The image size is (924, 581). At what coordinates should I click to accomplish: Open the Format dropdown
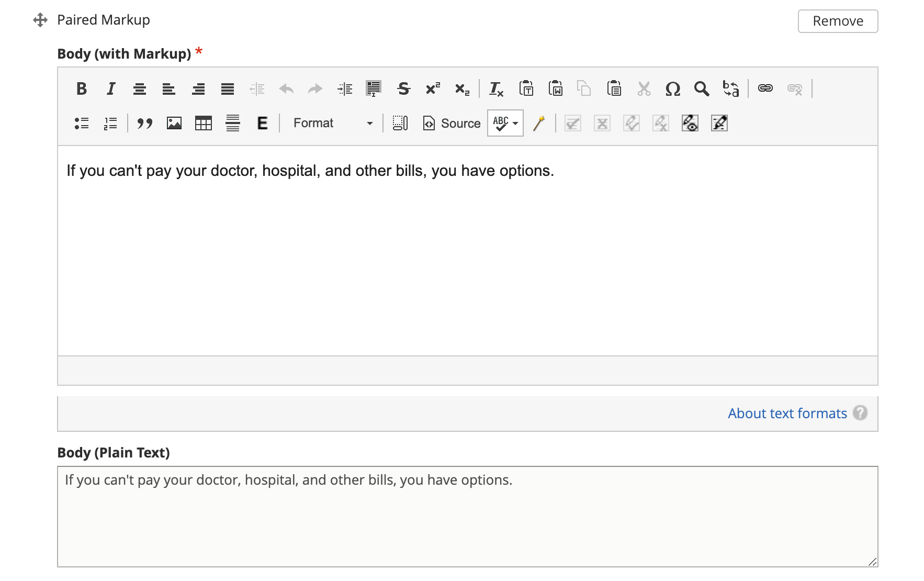tap(333, 123)
